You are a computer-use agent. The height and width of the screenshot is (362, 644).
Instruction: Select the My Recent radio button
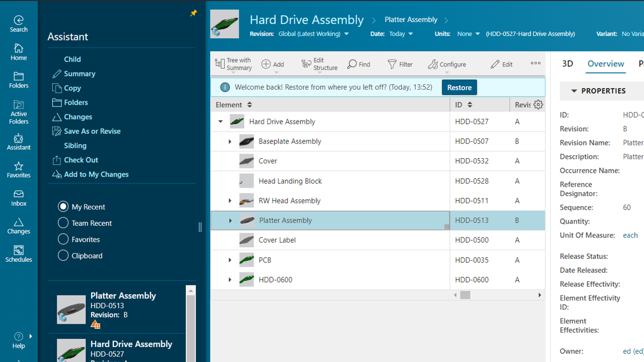click(x=64, y=206)
